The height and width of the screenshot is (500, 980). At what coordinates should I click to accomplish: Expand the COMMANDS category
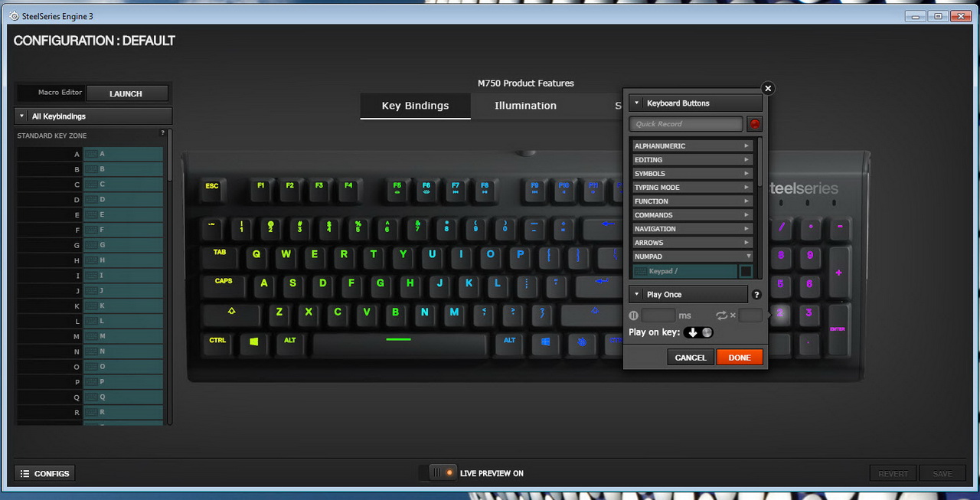point(692,215)
